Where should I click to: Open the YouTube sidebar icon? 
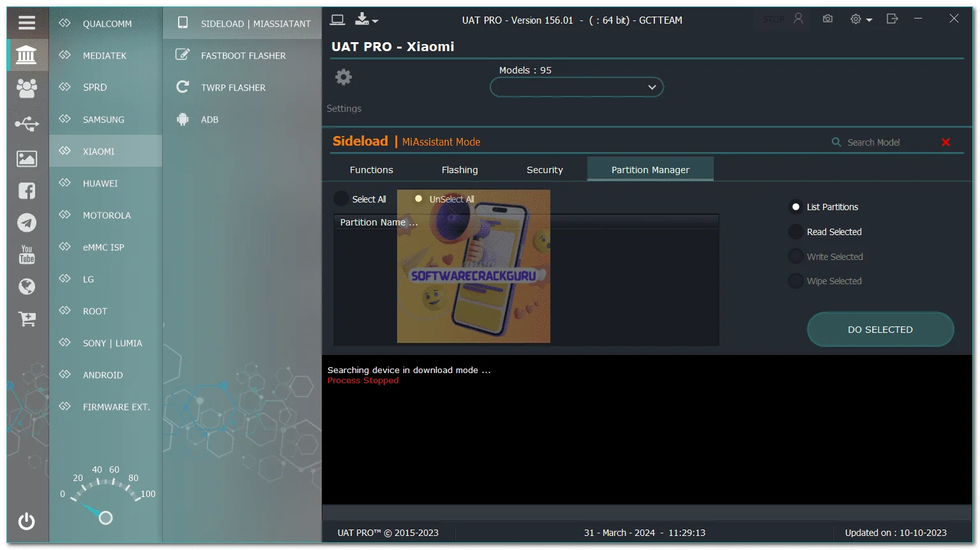click(27, 254)
